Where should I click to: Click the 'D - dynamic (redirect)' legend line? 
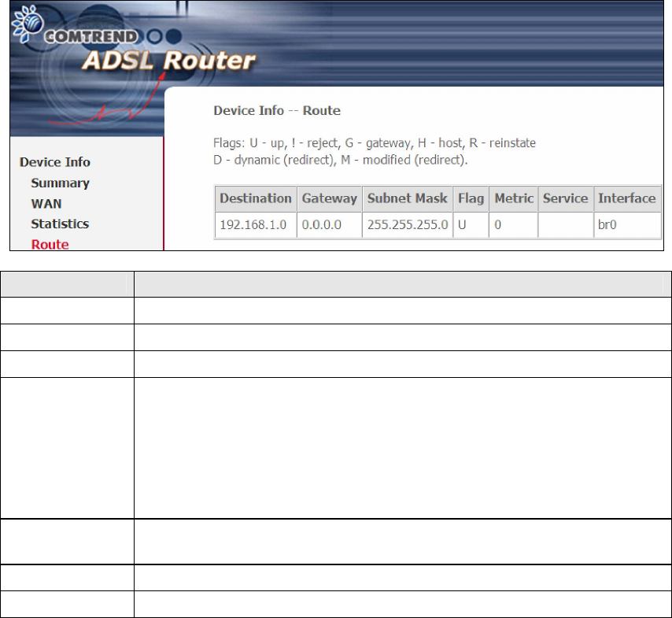click(x=340, y=160)
